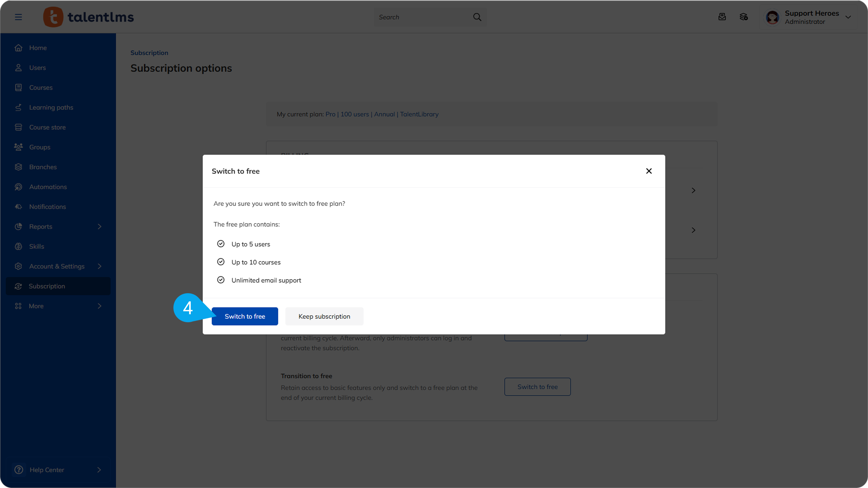Image resolution: width=868 pixels, height=488 pixels.
Task: Click the hamburger menu icon
Action: pyautogui.click(x=18, y=17)
